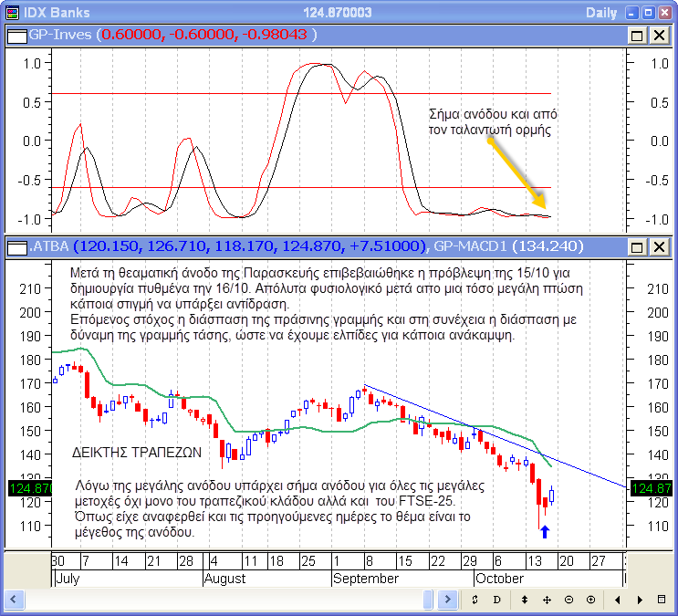Click the 'D' daily periodicity button

click(497, 600)
